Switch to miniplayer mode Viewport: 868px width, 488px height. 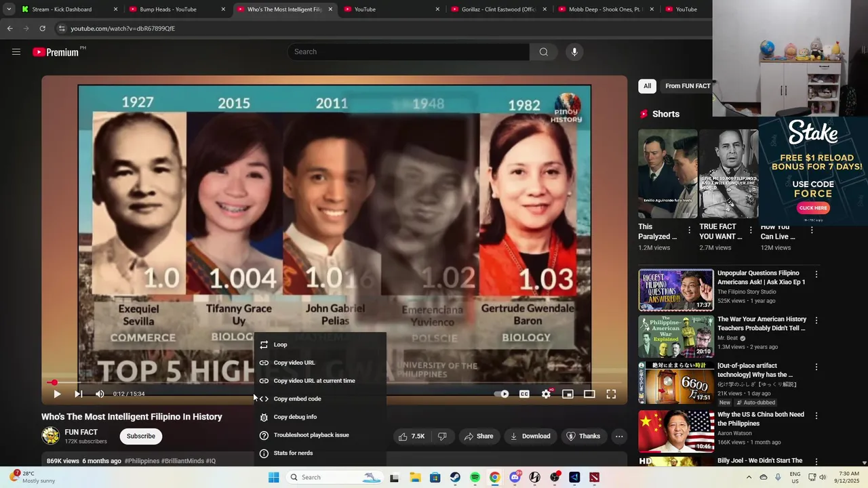coord(568,394)
